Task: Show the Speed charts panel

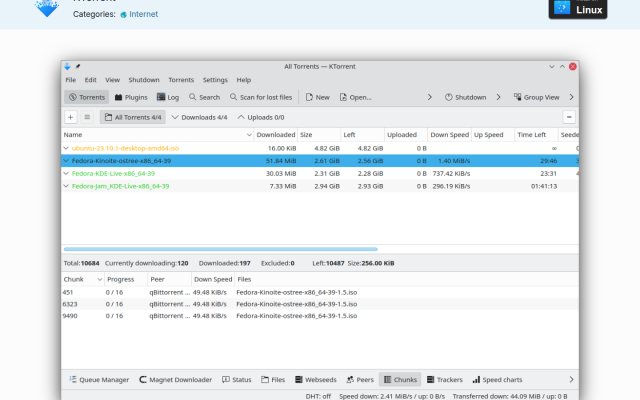Action: click(x=497, y=380)
